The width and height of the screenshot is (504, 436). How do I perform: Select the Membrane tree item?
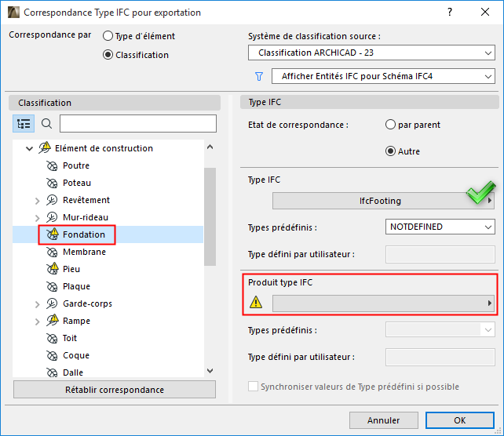pos(84,252)
